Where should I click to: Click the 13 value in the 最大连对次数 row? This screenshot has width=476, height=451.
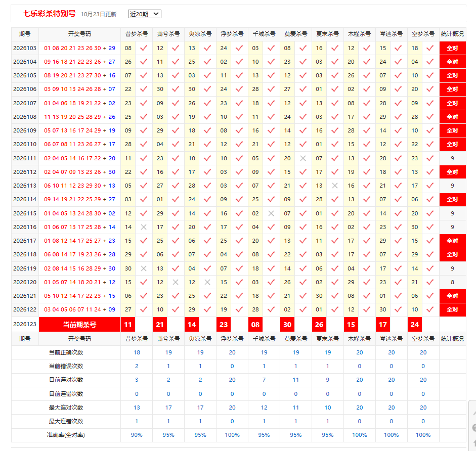[137, 408]
